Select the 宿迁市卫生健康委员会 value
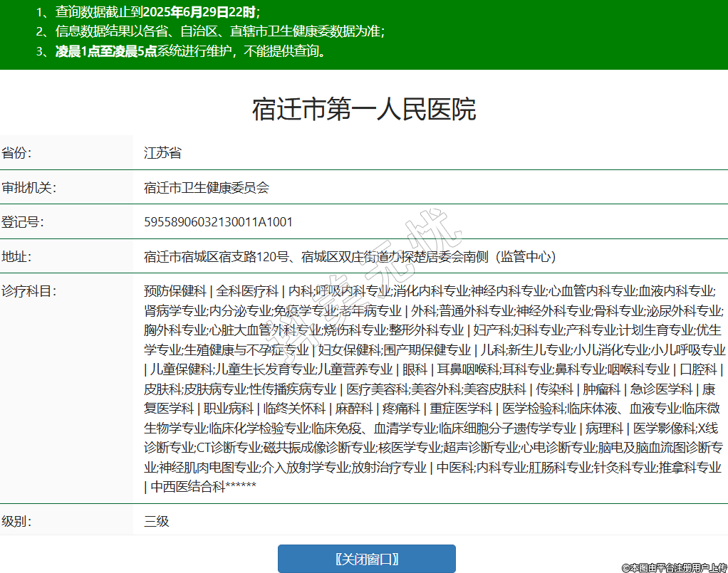Image resolution: width=728 pixels, height=573 pixels. [207, 188]
